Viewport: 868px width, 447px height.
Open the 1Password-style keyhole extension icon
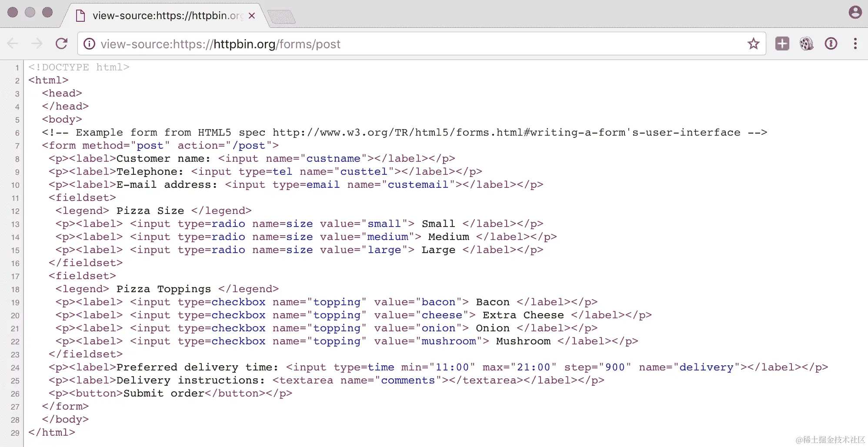pos(831,43)
